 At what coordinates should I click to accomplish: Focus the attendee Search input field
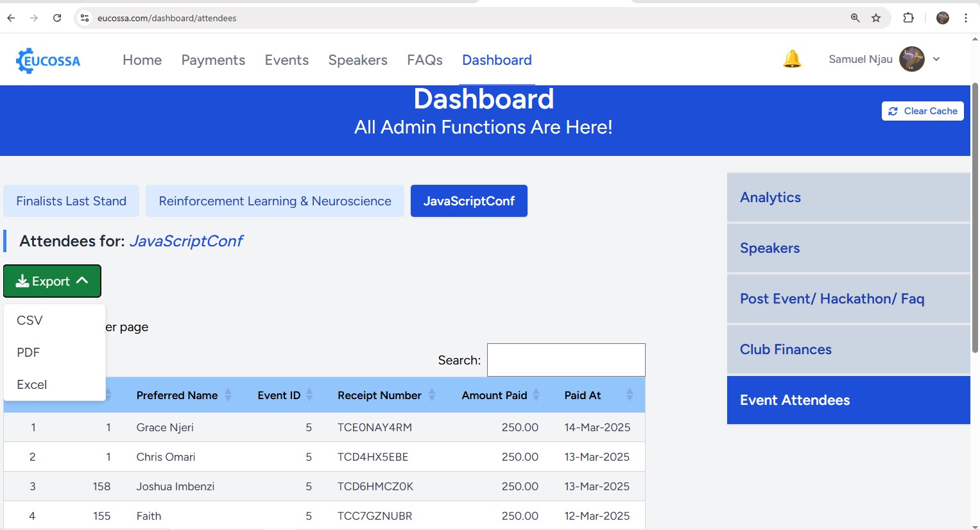tap(565, 360)
